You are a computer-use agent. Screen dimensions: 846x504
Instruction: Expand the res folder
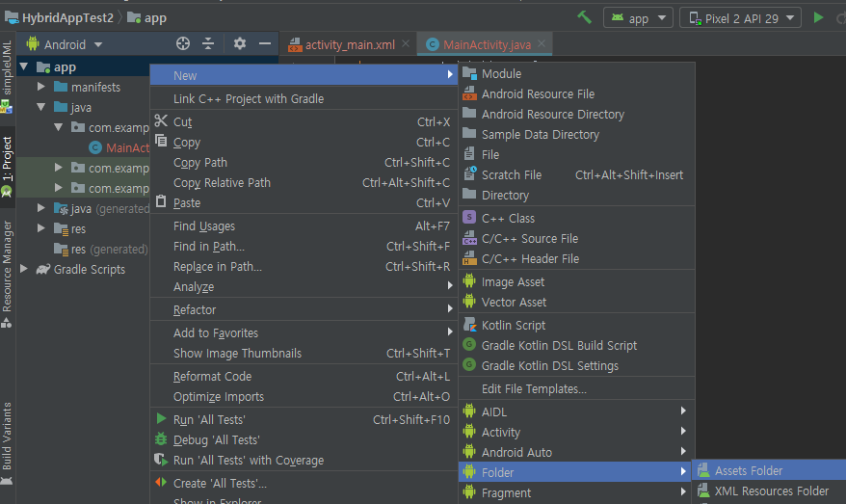tap(41, 228)
